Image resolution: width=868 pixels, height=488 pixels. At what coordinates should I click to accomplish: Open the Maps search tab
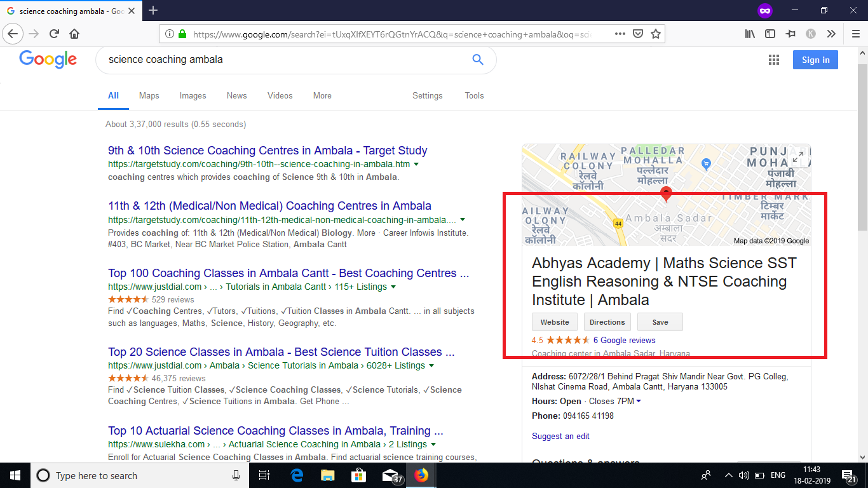149,95
